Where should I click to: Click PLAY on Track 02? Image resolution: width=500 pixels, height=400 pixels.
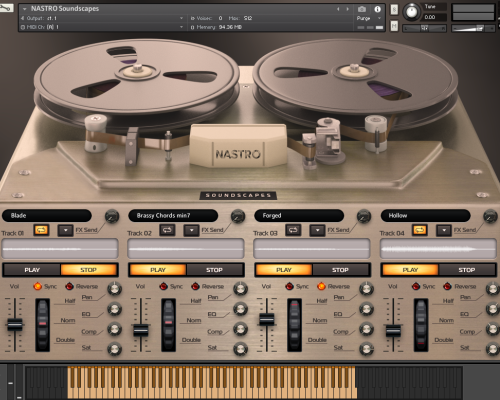[x=158, y=270]
